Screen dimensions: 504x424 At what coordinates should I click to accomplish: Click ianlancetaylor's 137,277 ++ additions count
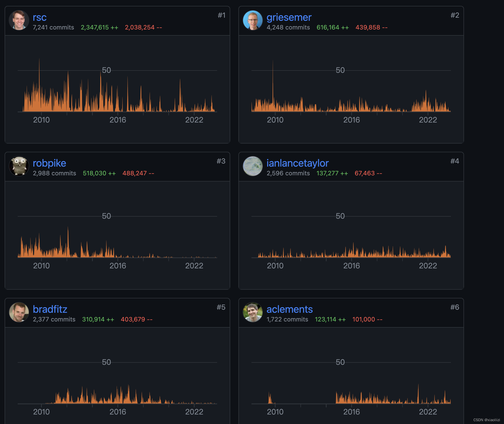click(332, 173)
